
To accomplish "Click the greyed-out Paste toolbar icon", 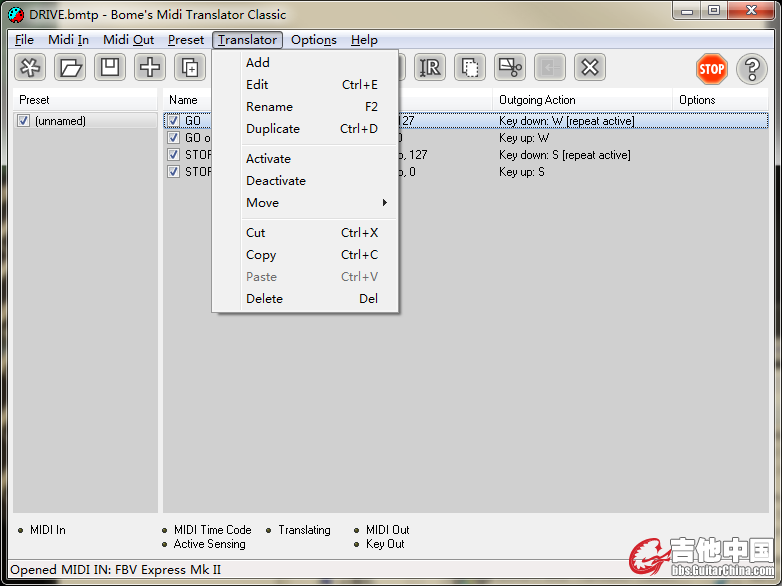I will click(x=550, y=67).
